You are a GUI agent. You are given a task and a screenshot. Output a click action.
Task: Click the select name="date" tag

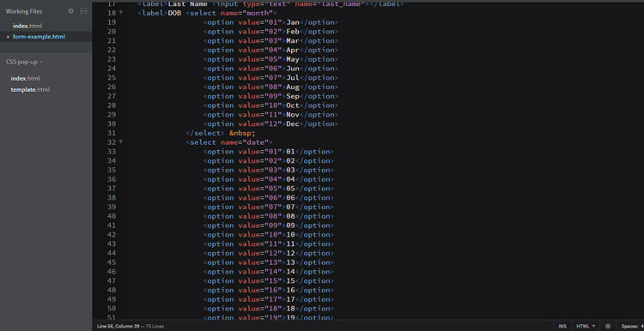(x=228, y=142)
